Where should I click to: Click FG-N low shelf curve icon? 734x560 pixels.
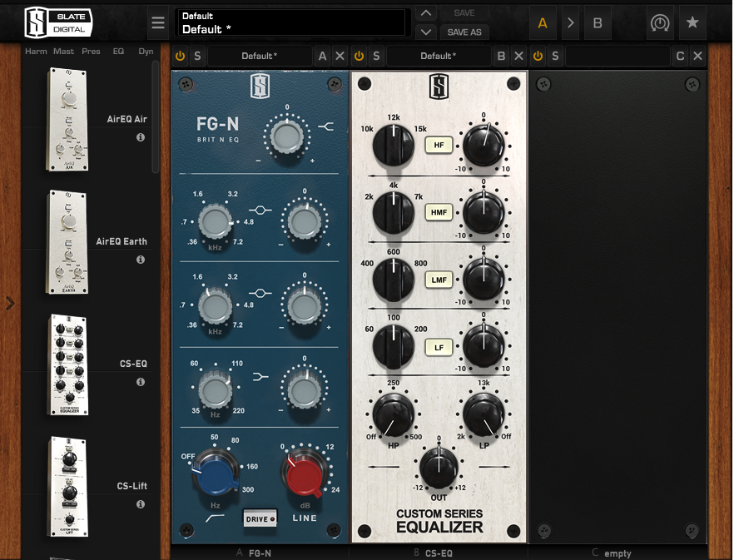point(260,376)
